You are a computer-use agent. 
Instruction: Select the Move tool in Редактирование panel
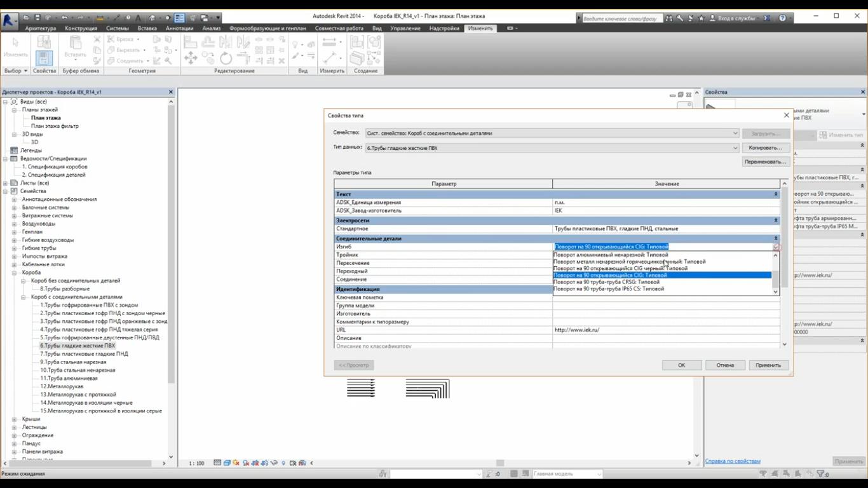[190, 57]
